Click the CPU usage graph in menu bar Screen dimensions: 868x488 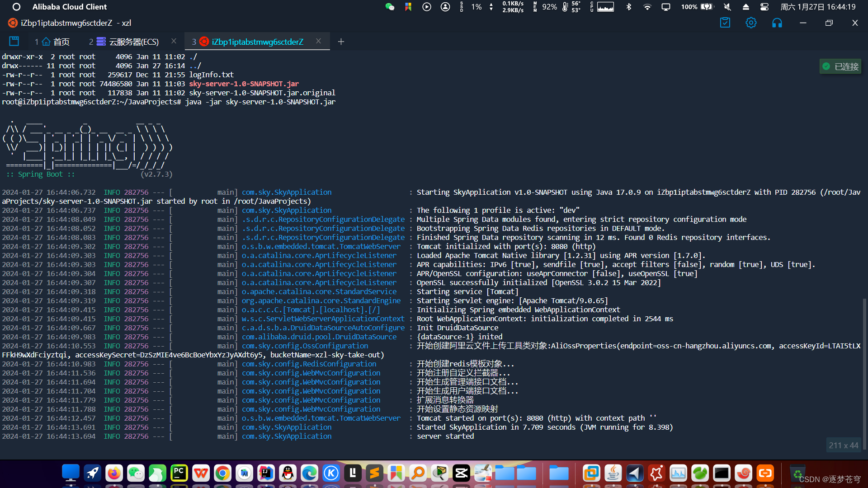(605, 7)
